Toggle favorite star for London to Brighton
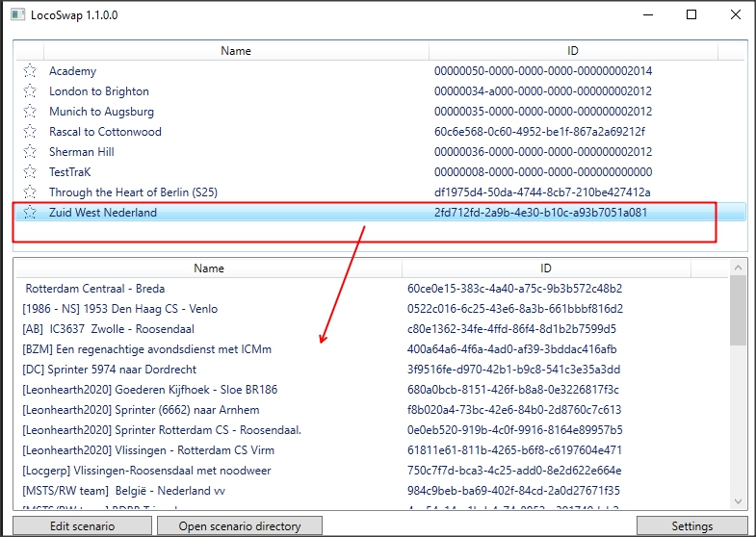756x537 pixels. (x=30, y=91)
